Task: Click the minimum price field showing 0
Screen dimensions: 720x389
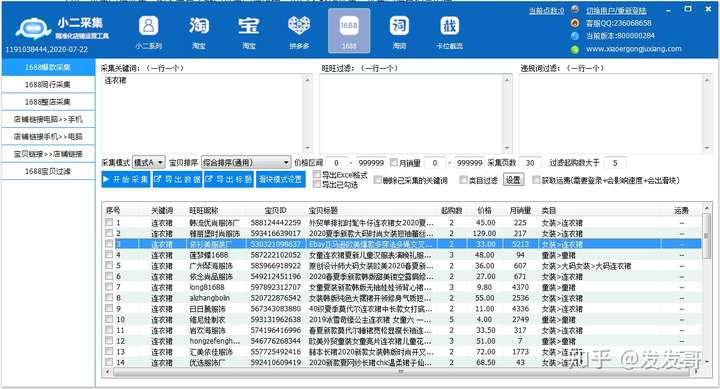Action: tap(337, 163)
